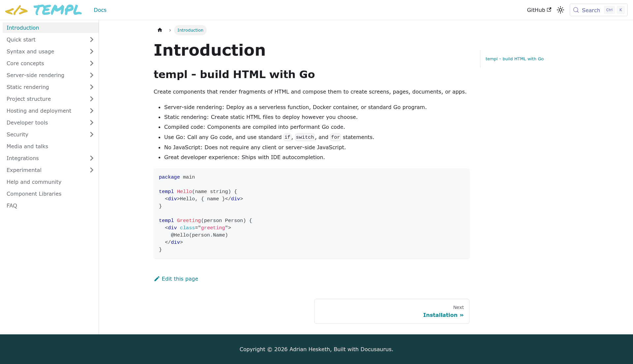Click Edit this page text link
Image resolution: width=633 pixels, height=364 pixels.
[x=180, y=279]
